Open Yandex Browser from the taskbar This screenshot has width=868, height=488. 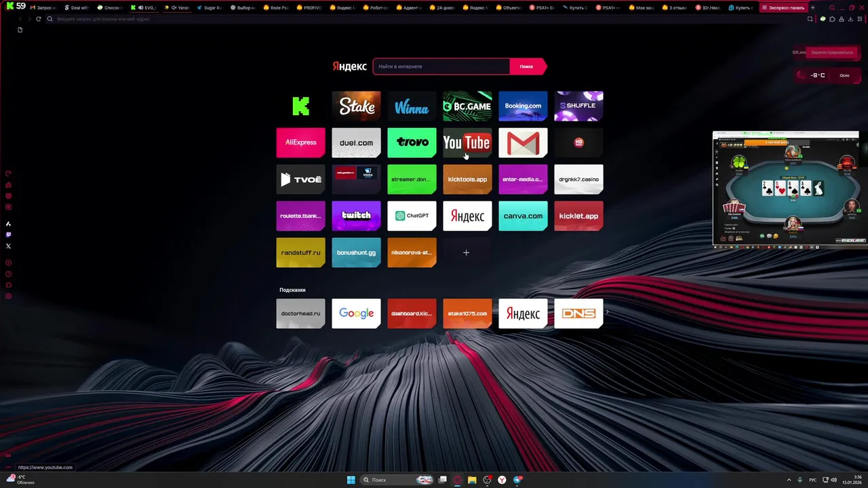pyautogui.click(x=502, y=480)
